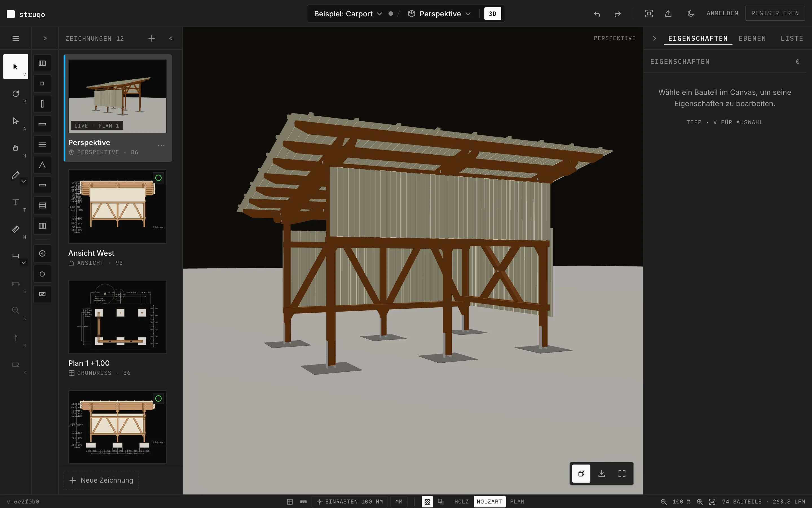Zoom out using status bar magnifier
The width and height of the screenshot is (812, 508).
[x=664, y=502]
